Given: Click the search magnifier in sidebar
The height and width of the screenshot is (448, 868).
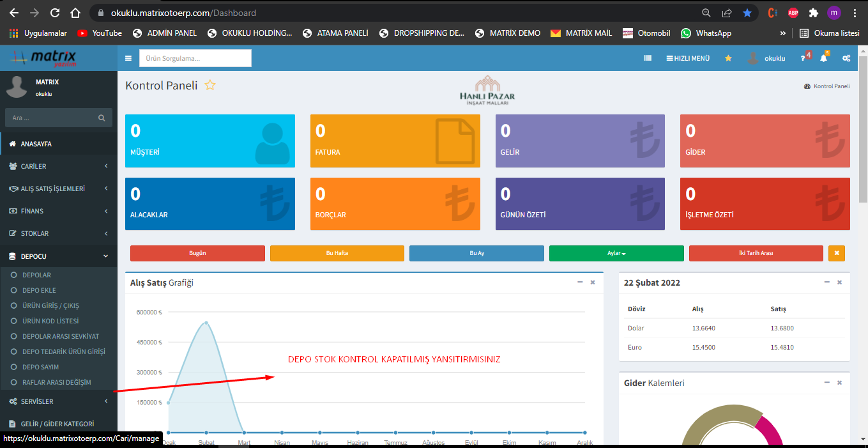Looking at the screenshot, I should (x=102, y=118).
